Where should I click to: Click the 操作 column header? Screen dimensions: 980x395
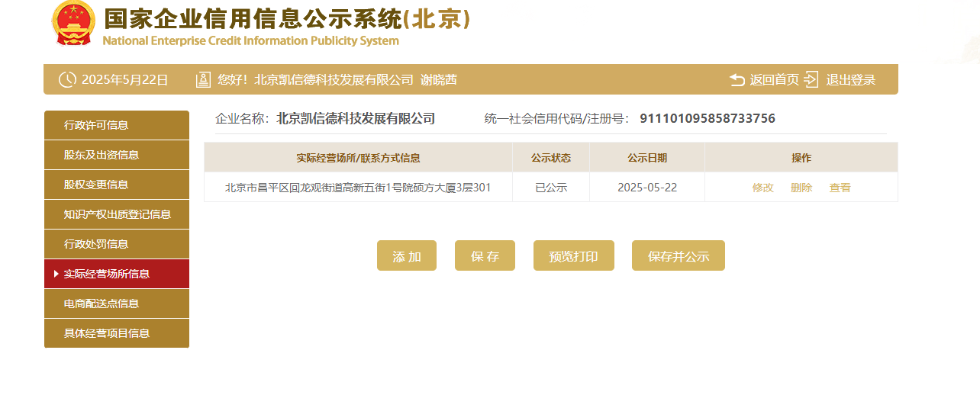point(801,158)
